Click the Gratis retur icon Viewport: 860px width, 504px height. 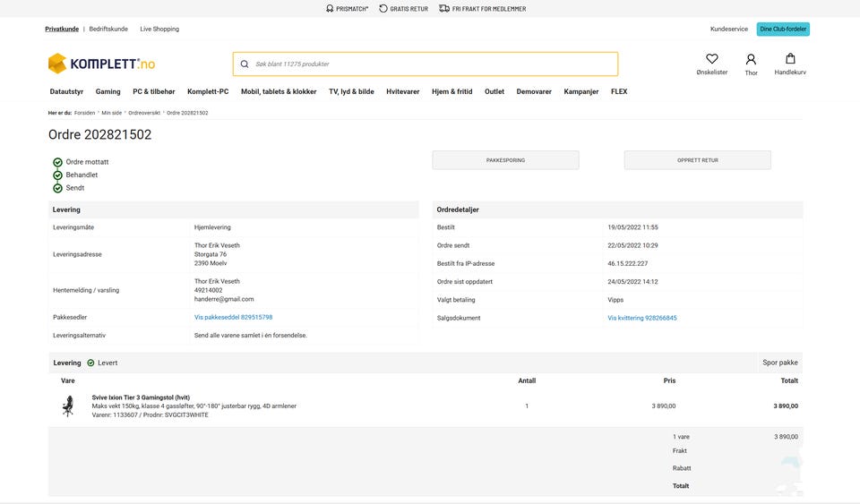383,9
